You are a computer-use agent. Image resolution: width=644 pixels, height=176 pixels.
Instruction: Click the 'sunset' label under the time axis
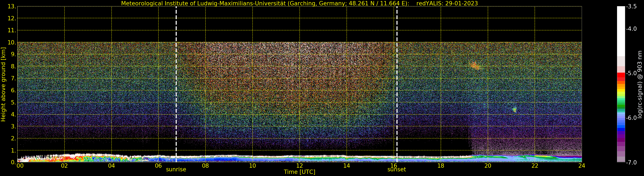pyautogui.click(x=397, y=170)
